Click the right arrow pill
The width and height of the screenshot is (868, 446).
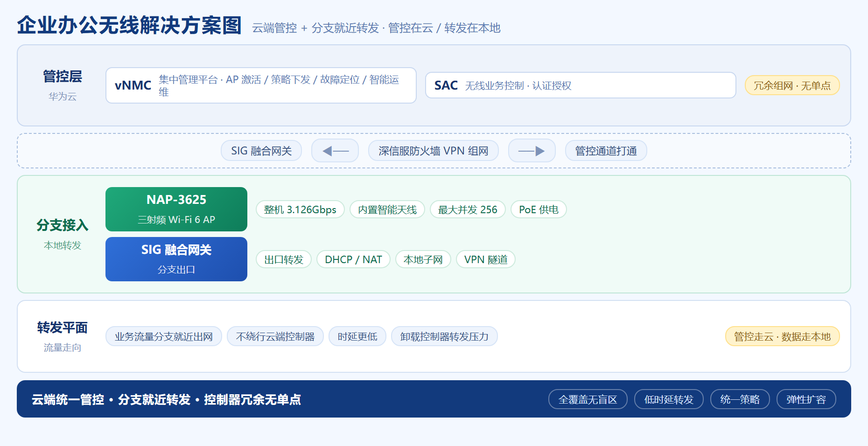pyautogui.click(x=532, y=151)
